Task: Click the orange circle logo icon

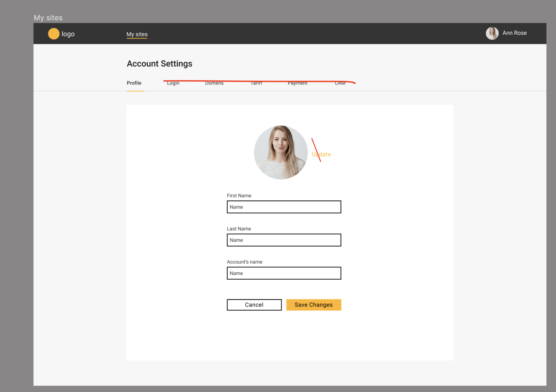Action: tap(54, 34)
